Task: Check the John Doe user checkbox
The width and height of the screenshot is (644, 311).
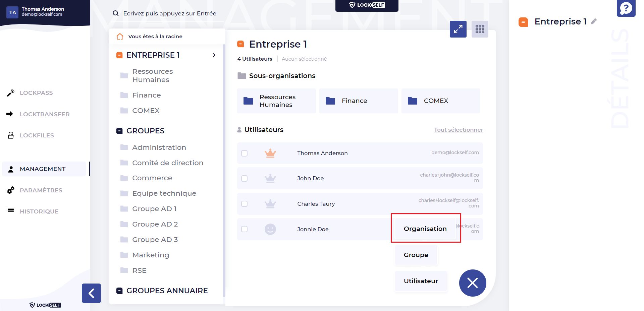Action: (245, 178)
